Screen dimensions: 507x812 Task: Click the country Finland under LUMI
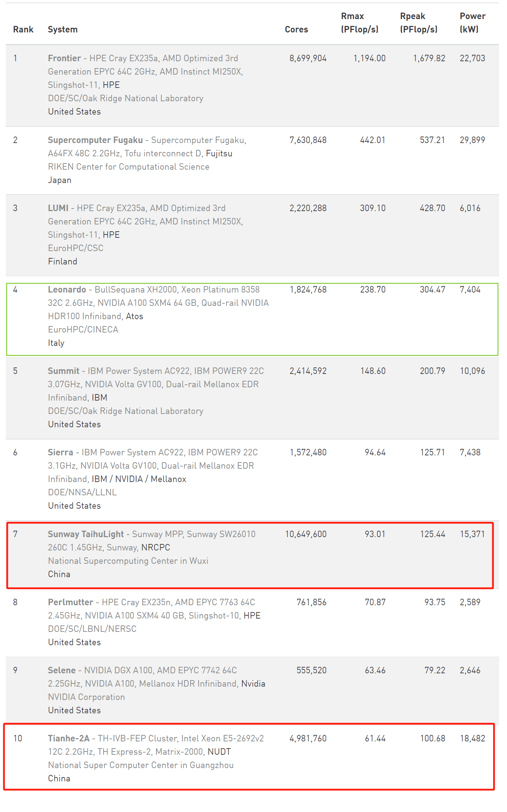coord(63,261)
